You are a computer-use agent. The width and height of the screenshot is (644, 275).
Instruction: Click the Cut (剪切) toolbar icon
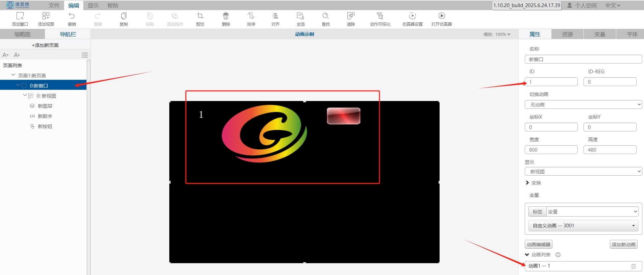click(x=200, y=16)
